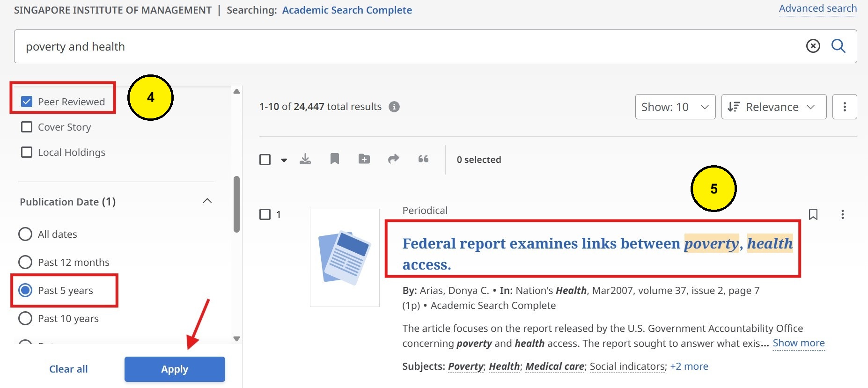This screenshot has height=388, width=868.
Task: Open the Show: 10 results dropdown
Action: point(675,107)
